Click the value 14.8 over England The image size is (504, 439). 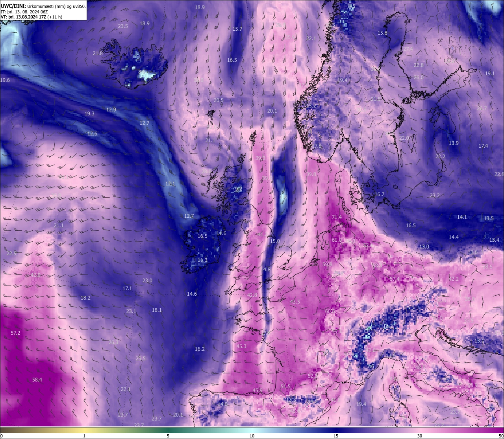[266, 269]
